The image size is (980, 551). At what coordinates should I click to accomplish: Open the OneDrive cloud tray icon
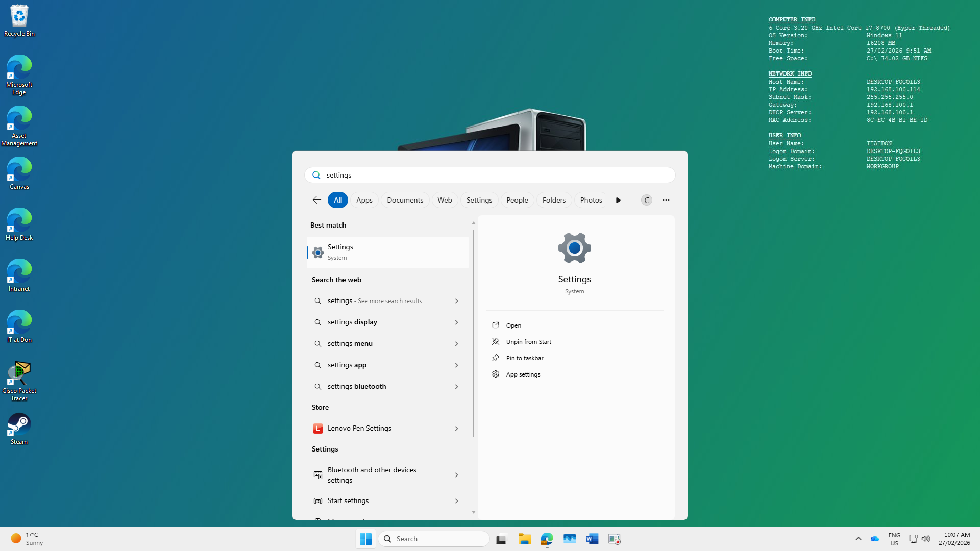pyautogui.click(x=874, y=539)
